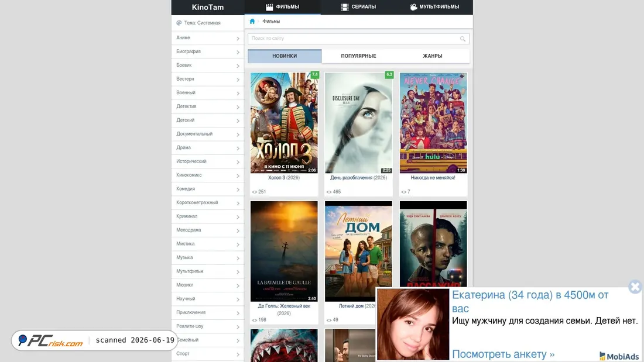Expand the Детектив category chevron
Image resolution: width=644 pixels, height=362 pixels.
pyautogui.click(x=238, y=107)
